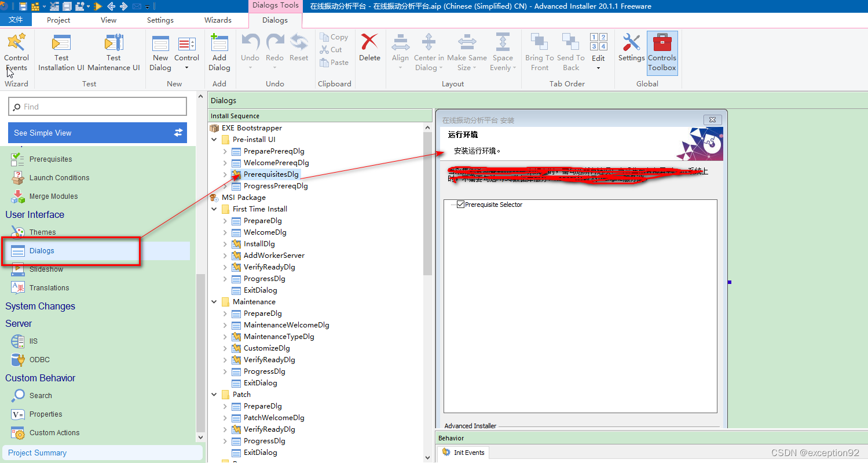Image resolution: width=868 pixels, height=463 pixels.
Task: Open the Prerequisites page
Action: (x=50, y=159)
